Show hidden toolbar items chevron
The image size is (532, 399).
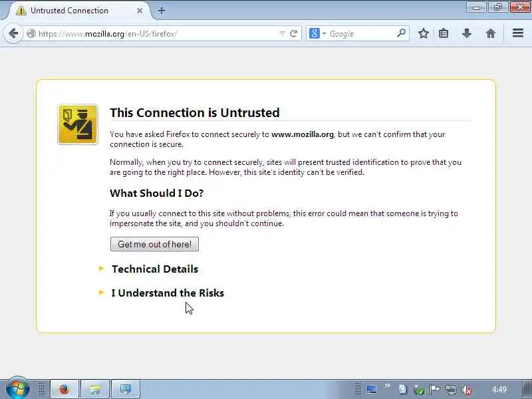click(387, 386)
